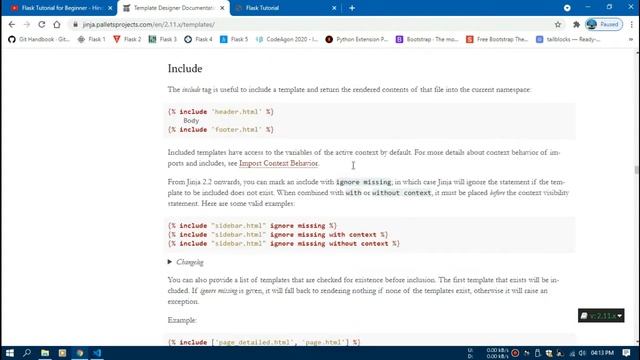
Task: Open the Flask 3 bookmark
Action: pyautogui.click(x=163, y=39)
